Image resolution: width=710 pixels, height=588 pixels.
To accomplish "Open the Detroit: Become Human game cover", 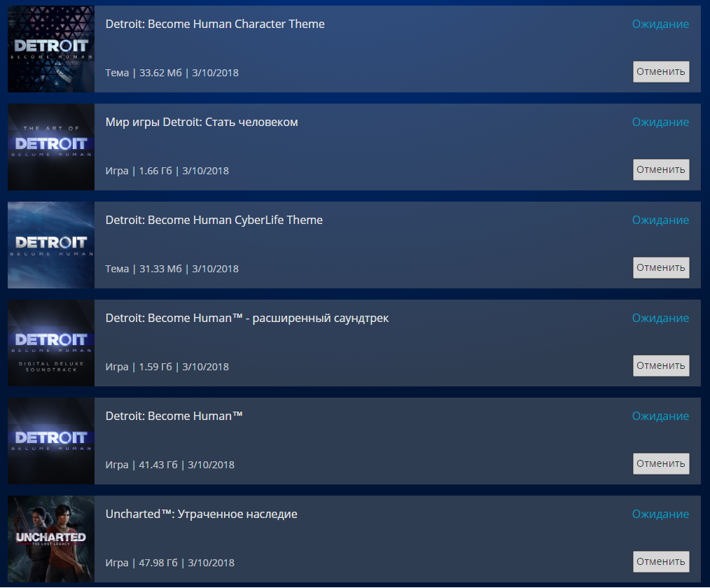I will tap(51, 441).
